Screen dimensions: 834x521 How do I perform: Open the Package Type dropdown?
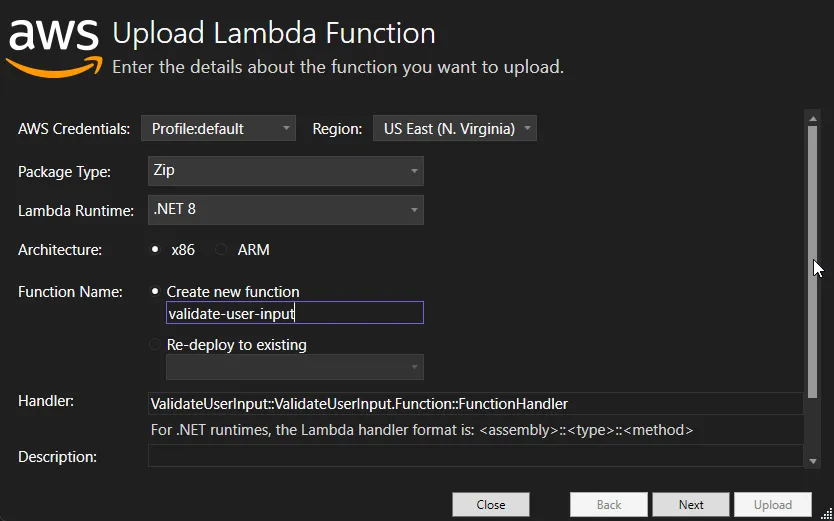click(285, 171)
